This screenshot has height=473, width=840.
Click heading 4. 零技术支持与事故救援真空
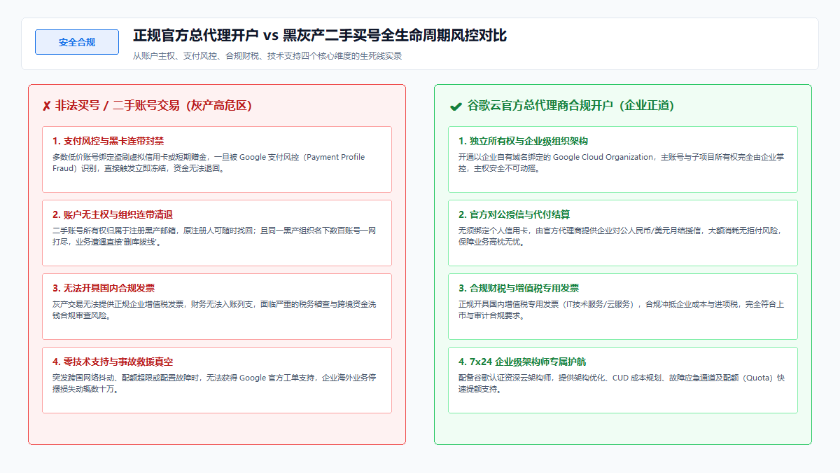pos(112,362)
